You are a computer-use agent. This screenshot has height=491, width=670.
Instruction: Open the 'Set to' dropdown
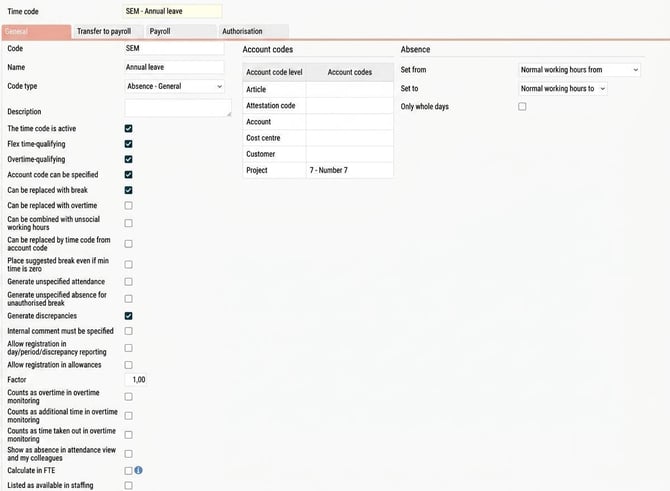point(563,88)
